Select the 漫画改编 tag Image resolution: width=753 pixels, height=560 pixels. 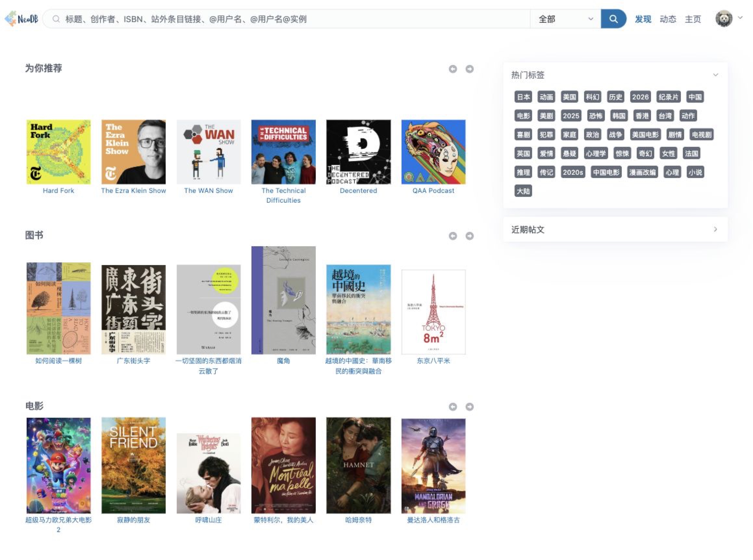pos(642,172)
